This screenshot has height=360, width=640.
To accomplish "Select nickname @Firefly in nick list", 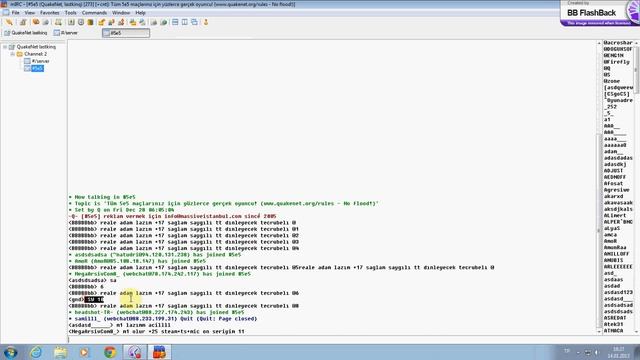I will click(x=616, y=62).
